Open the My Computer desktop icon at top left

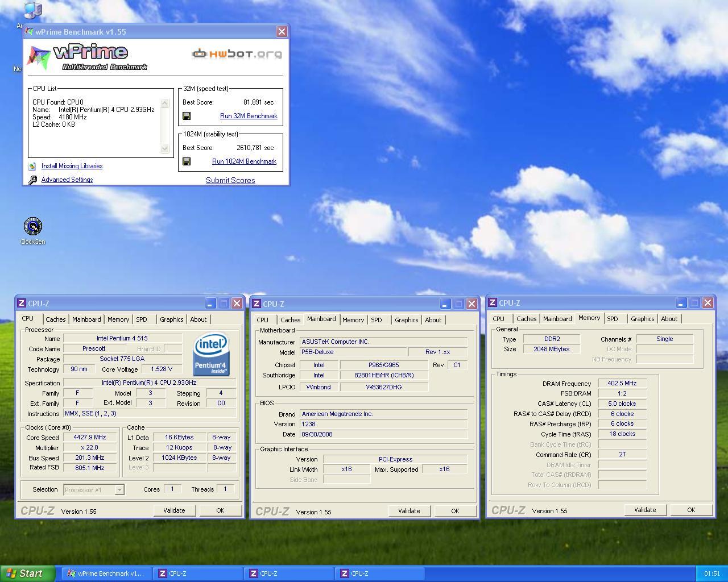pos(32,10)
